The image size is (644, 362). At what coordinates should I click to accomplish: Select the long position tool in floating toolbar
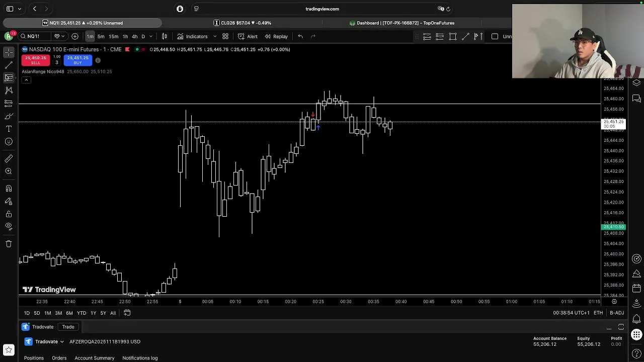click(x=478, y=36)
